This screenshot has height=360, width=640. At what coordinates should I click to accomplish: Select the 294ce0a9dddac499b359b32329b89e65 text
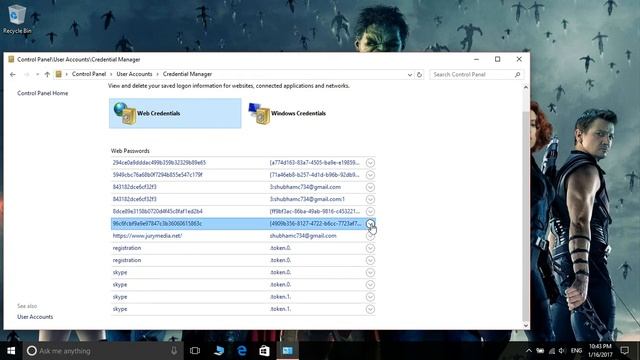tap(159, 162)
